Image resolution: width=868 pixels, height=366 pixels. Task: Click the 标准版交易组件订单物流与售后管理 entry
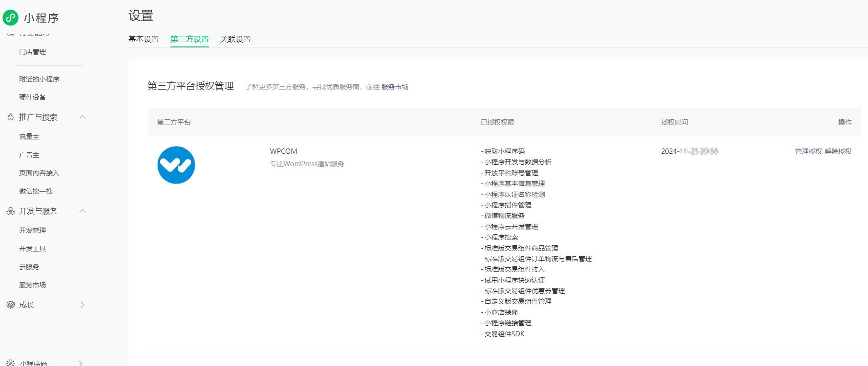point(537,259)
